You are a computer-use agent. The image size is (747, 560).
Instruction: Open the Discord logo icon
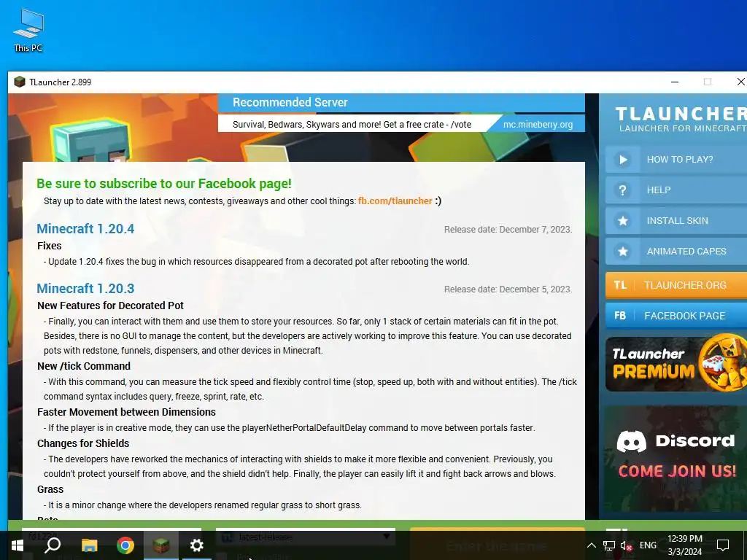point(631,441)
